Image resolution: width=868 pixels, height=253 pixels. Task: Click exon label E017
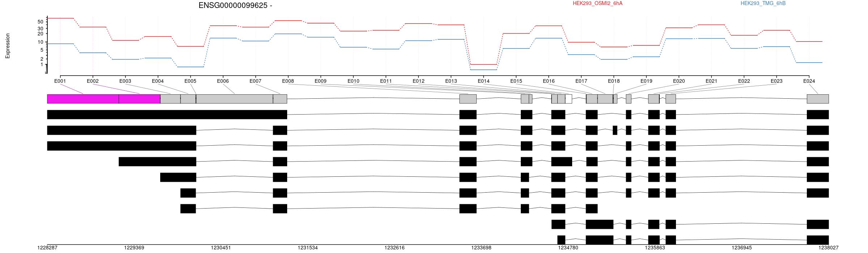coord(581,81)
